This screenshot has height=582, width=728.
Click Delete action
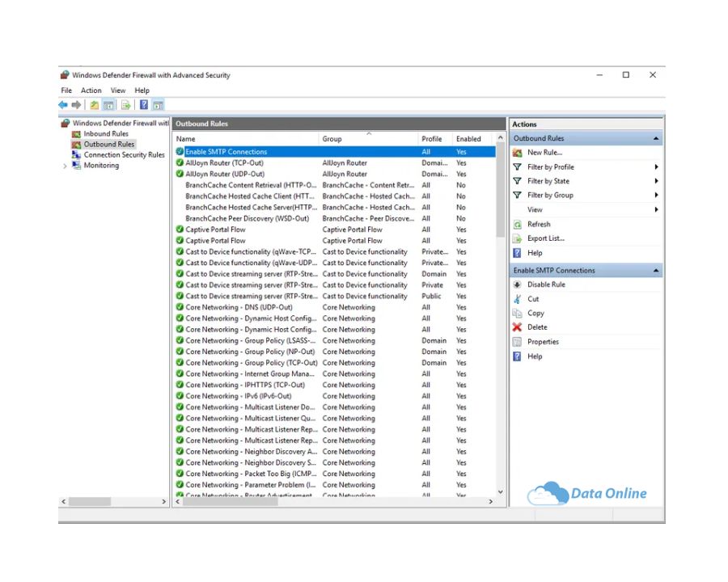click(537, 327)
